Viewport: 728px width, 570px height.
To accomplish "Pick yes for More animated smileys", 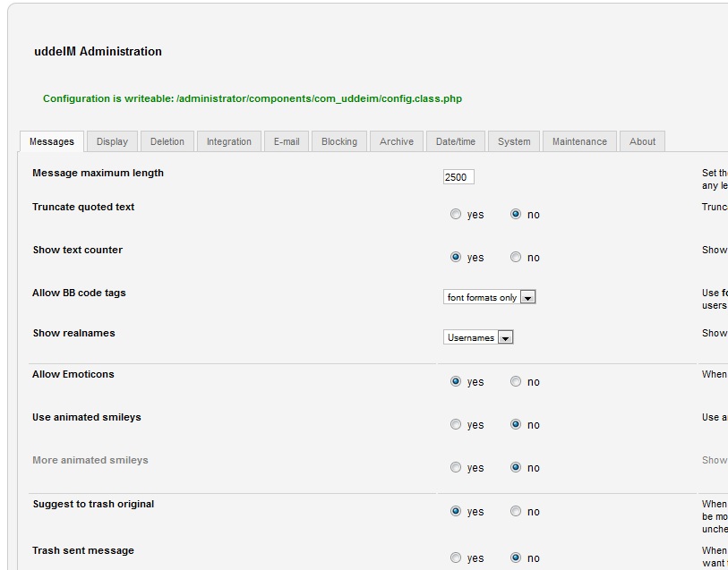I will 456,467.
